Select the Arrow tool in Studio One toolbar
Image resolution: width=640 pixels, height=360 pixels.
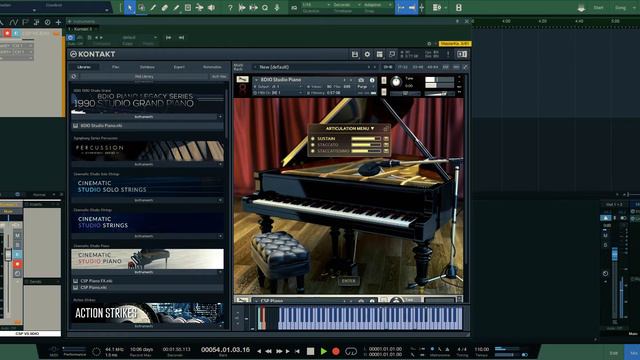130,7
